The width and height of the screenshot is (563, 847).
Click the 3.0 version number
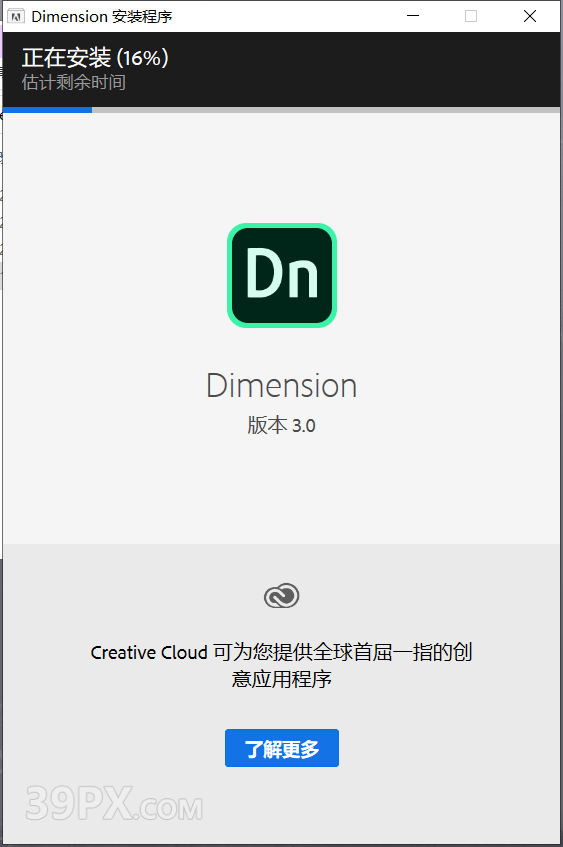[x=304, y=426]
